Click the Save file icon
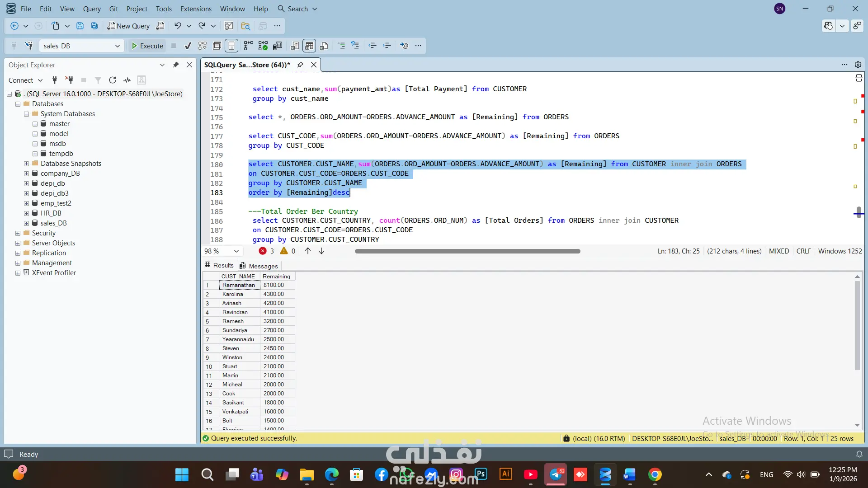The height and width of the screenshot is (488, 868). click(80, 26)
